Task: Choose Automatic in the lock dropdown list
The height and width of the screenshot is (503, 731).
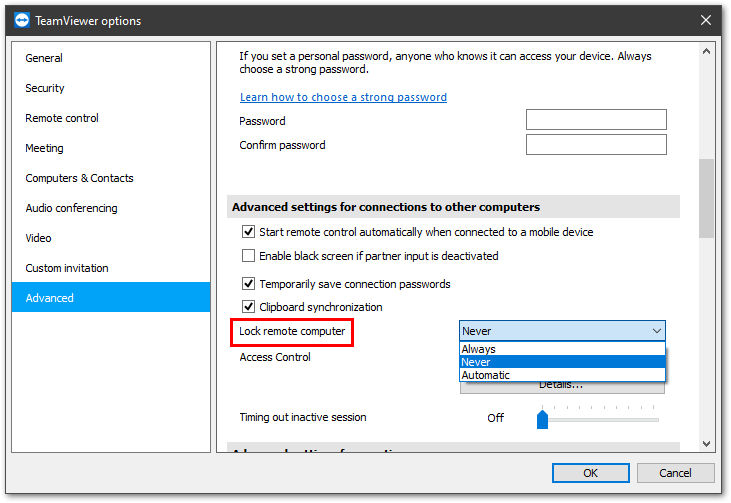Action: pyautogui.click(x=562, y=375)
